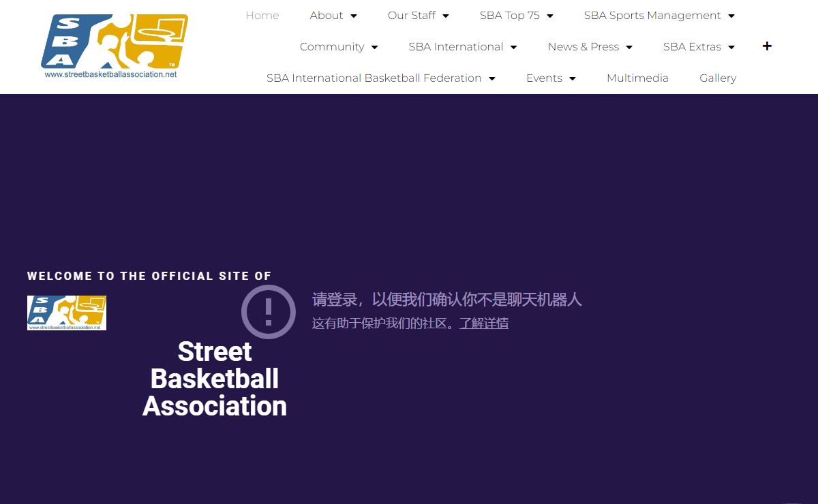Viewport: 818px width, 504px height.
Task: Expand the Our Staff dropdown arrow
Action: coord(445,16)
